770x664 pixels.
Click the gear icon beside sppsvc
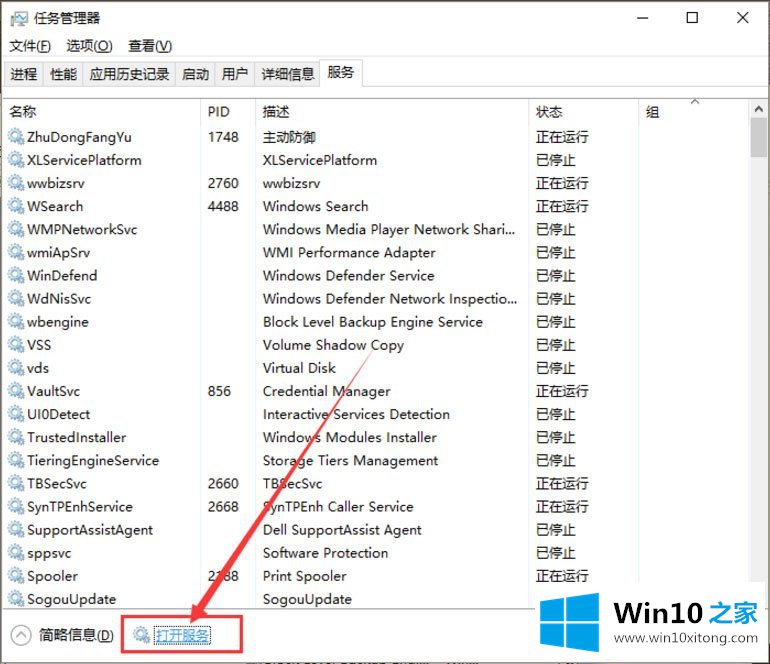click(x=16, y=553)
